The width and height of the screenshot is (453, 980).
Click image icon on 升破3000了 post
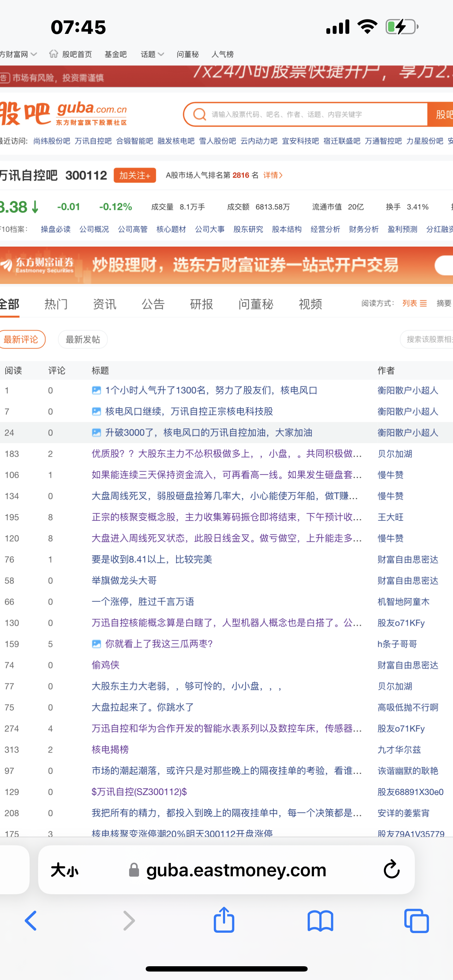tap(97, 432)
